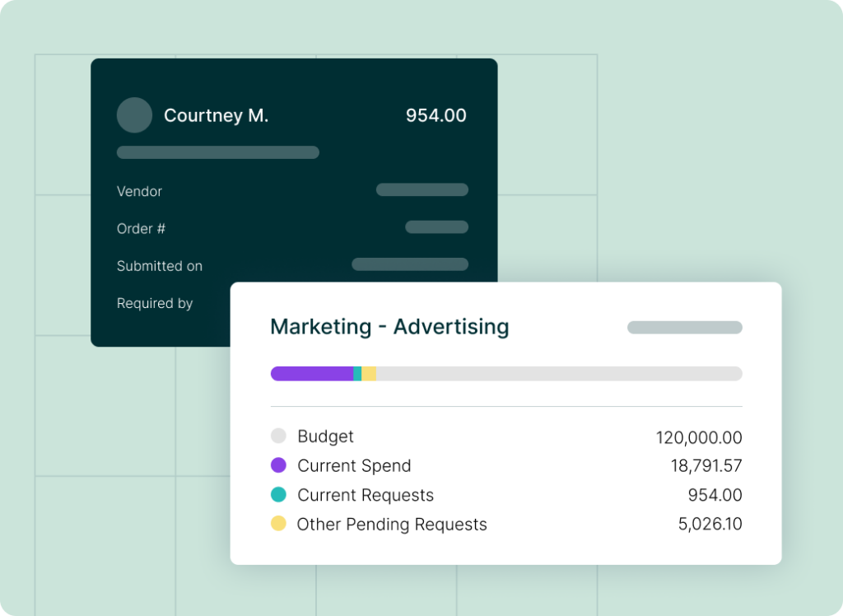Click the Vendor value placeholder pill
Screen dimensions: 843x616
click(421, 189)
